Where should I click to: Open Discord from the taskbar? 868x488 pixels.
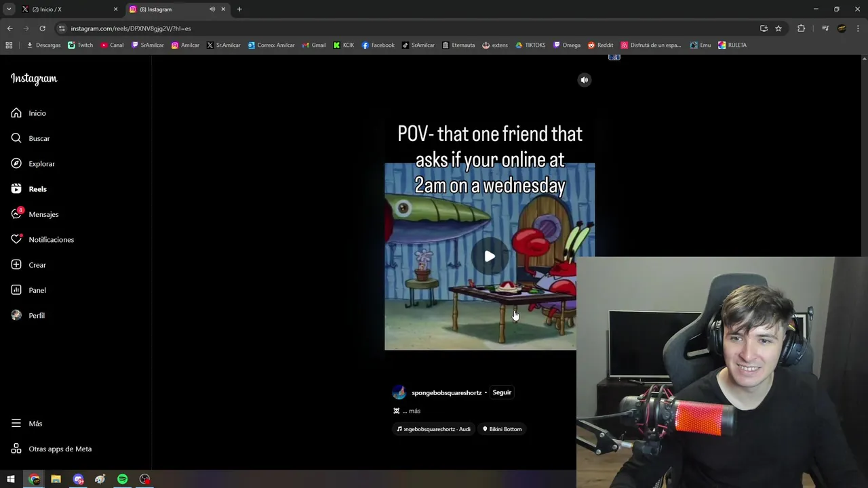(79, 479)
